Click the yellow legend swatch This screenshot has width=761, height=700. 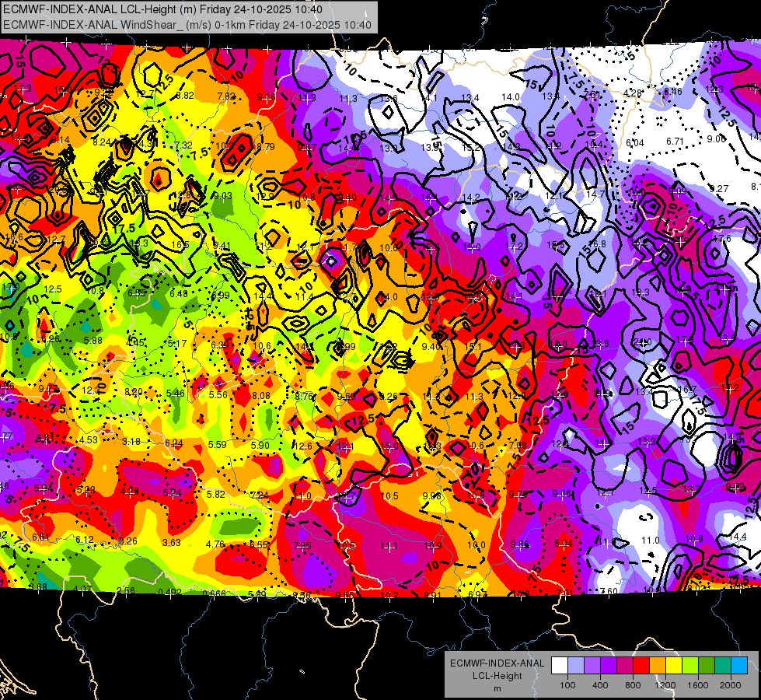674,666
